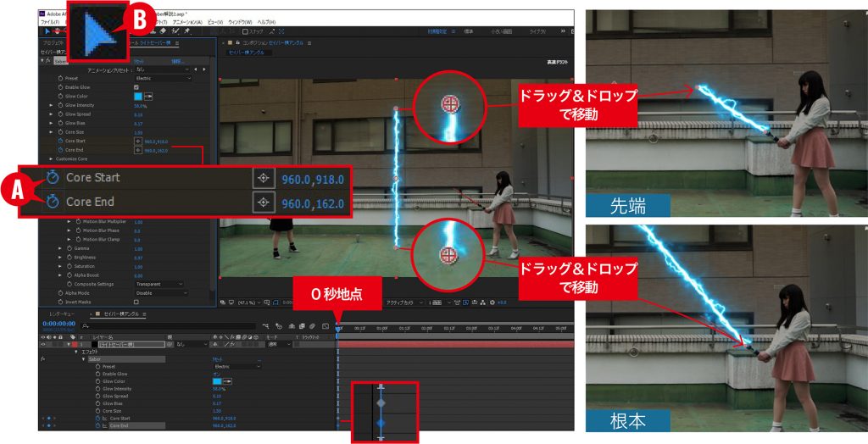Click the timeline Draft 3D icon
The width and height of the screenshot is (868, 444).
tap(279, 326)
